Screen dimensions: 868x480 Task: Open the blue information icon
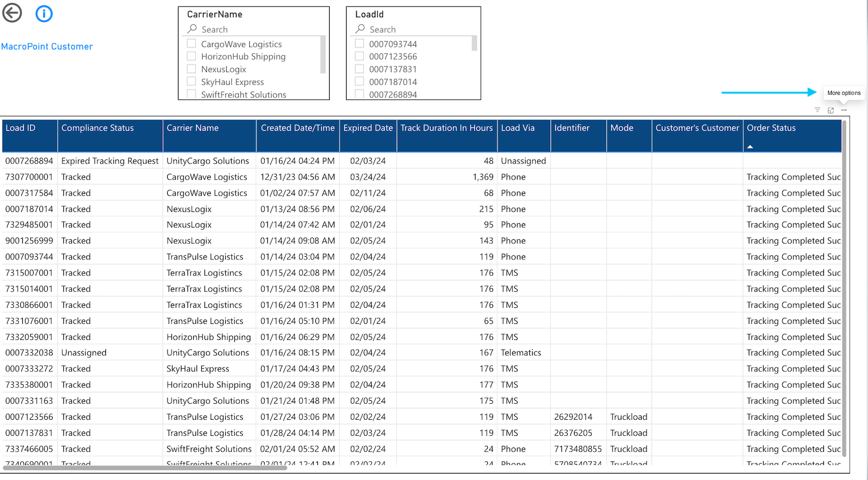click(x=44, y=13)
